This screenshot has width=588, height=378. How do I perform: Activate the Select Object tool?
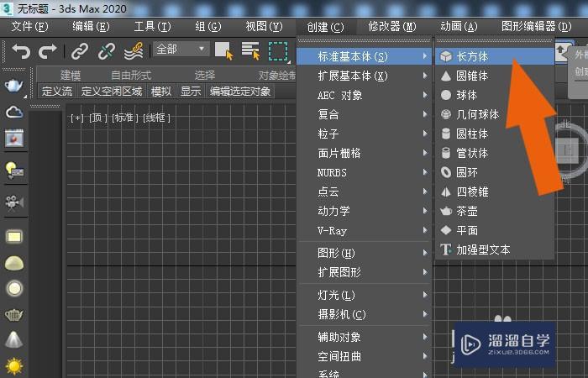(x=224, y=51)
